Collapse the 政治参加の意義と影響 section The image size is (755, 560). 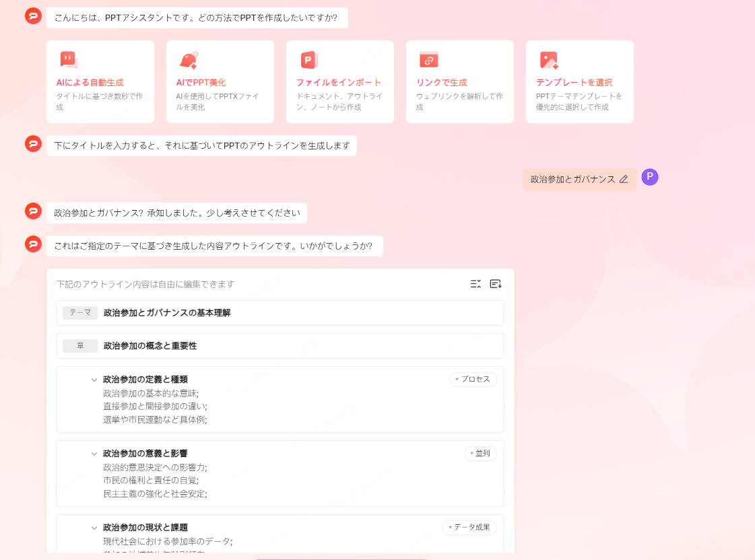(x=94, y=454)
